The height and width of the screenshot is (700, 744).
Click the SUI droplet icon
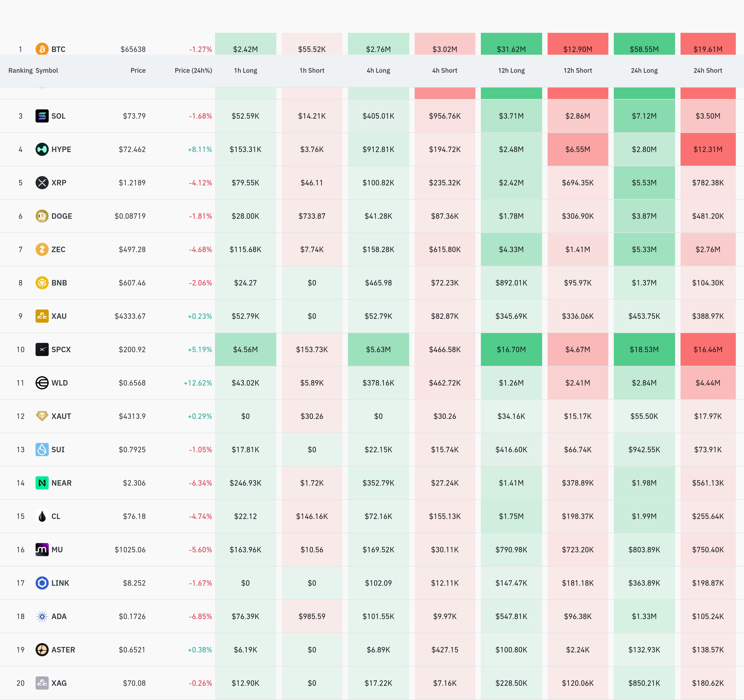pos(42,449)
